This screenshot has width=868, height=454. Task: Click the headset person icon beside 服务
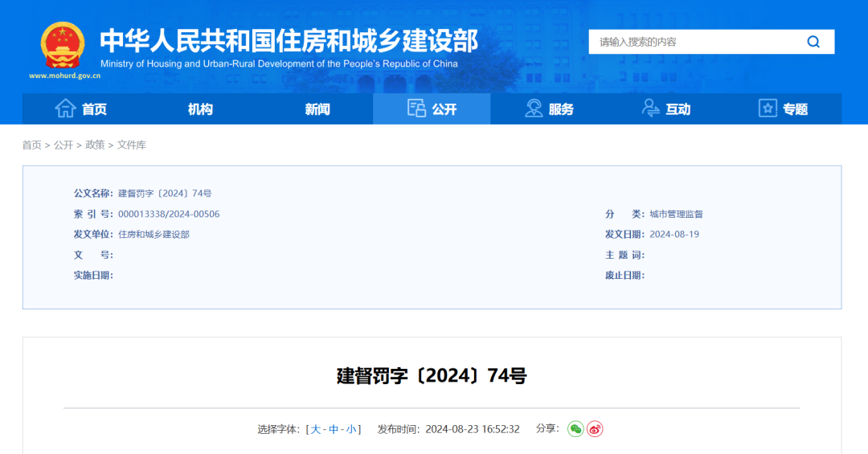click(x=534, y=108)
